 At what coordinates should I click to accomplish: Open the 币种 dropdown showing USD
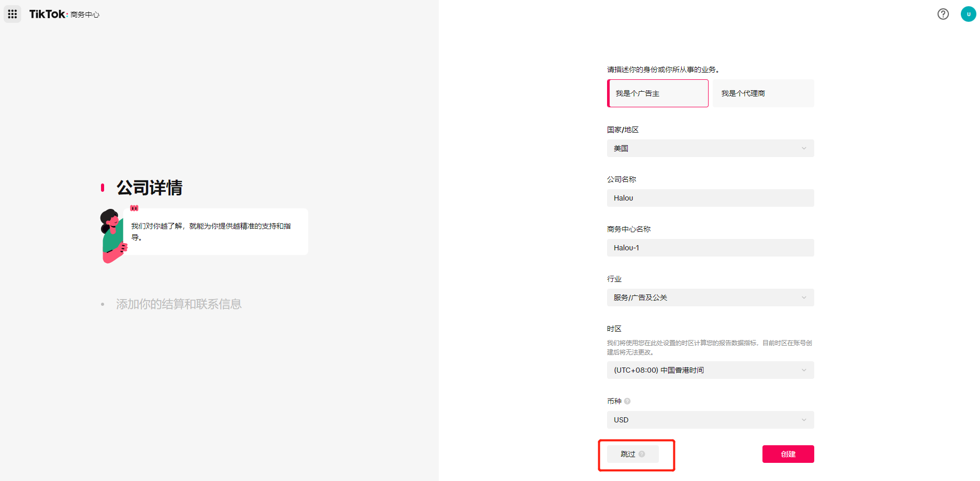tap(711, 420)
